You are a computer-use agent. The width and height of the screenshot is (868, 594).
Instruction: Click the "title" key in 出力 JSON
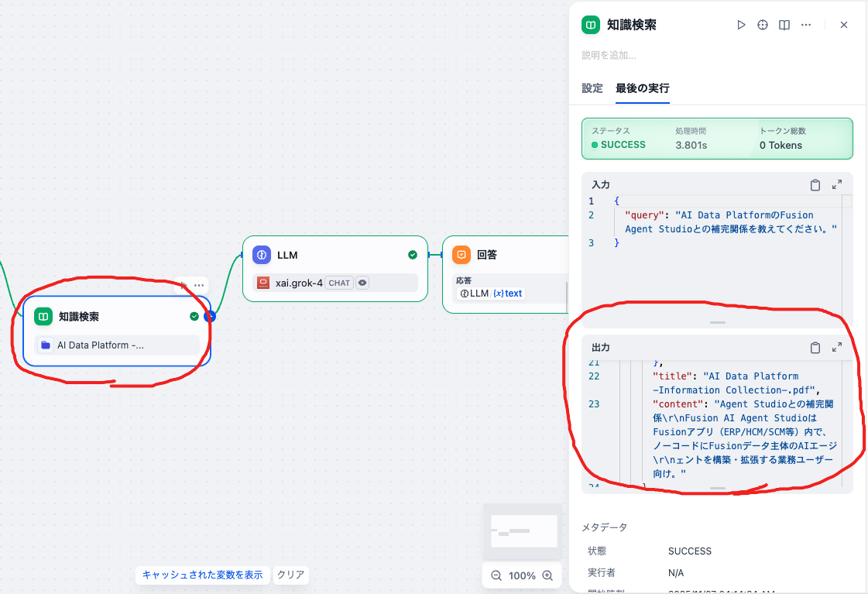pos(673,376)
